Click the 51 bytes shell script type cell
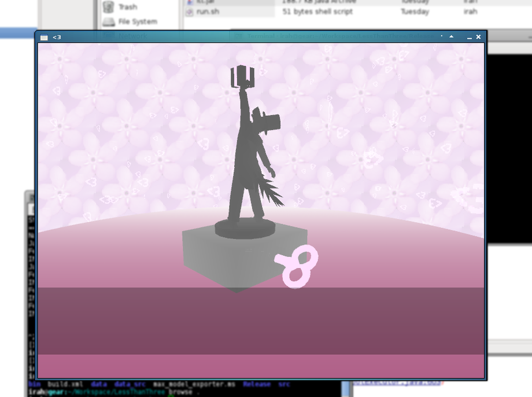This screenshot has height=397, width=532. coord(317,12)
